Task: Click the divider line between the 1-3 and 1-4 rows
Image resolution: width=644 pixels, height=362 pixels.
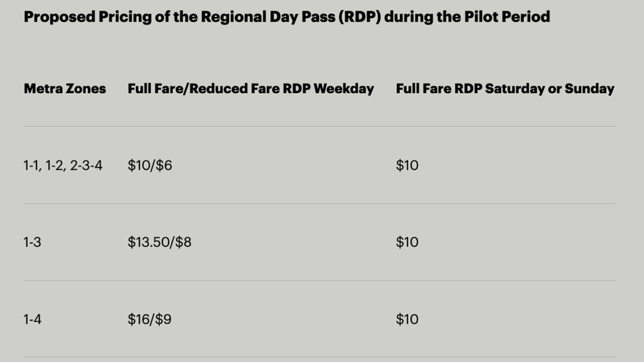Action: click(x=319, y=280)
